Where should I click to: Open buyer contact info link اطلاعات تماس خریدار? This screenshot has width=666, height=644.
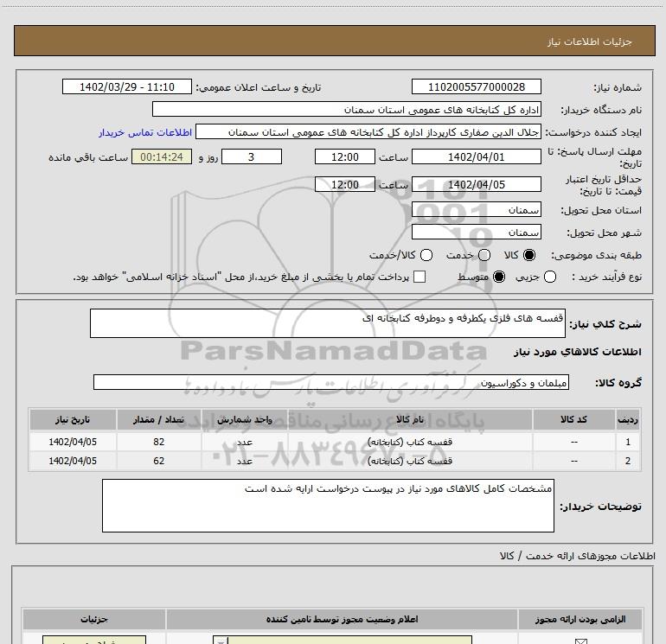[145, 132]
